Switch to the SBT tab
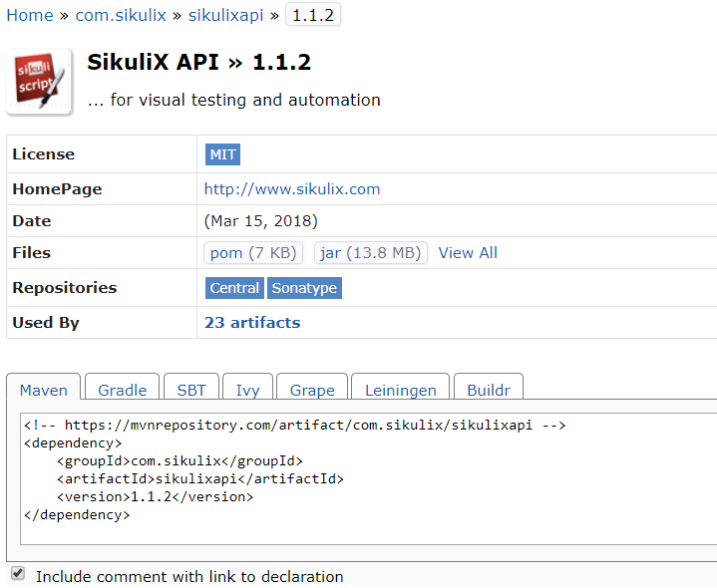 191,387
